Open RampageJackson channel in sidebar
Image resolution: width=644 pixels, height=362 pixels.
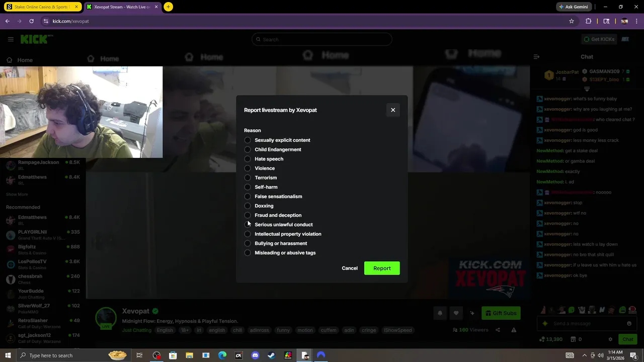coord(43,165)
